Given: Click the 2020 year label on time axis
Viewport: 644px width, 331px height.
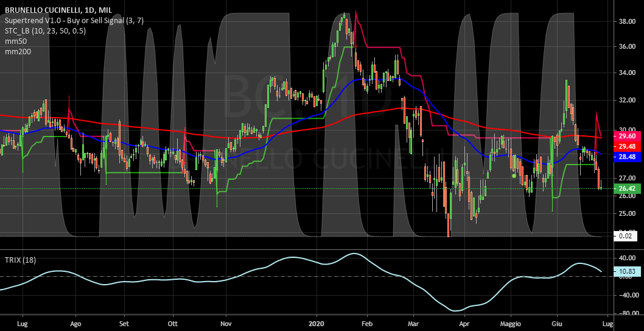Looking at the screenshot, I should point(317,324).
